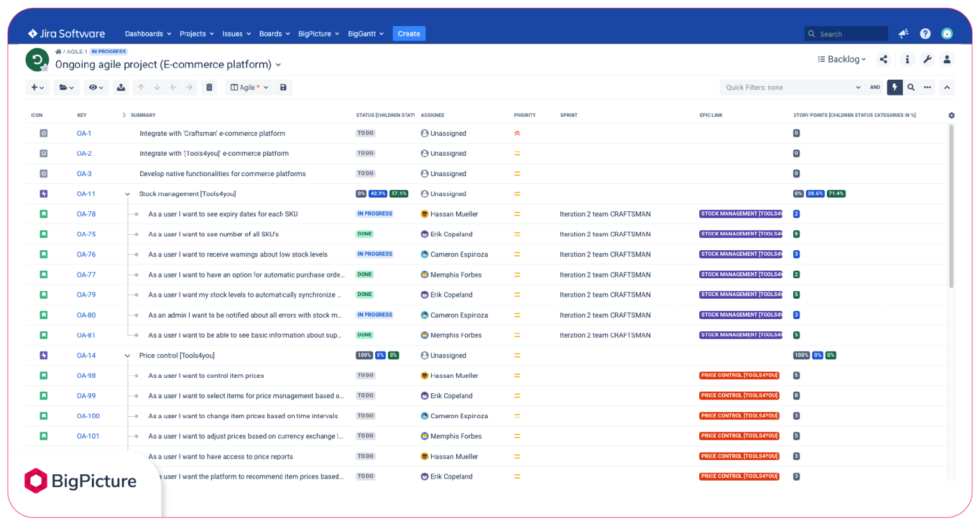Click the AGILE-1 breadcrumb link
The image size is (980, 531).
coord(77,52)
